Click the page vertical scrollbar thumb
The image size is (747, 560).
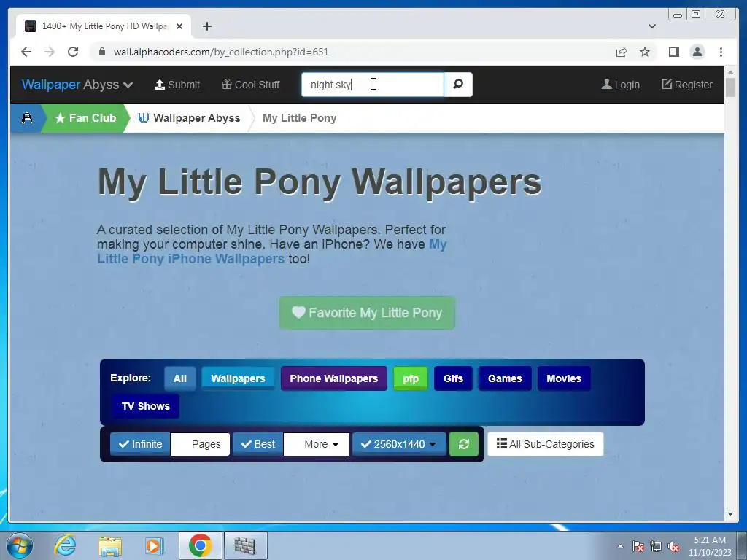click(730, 87)
